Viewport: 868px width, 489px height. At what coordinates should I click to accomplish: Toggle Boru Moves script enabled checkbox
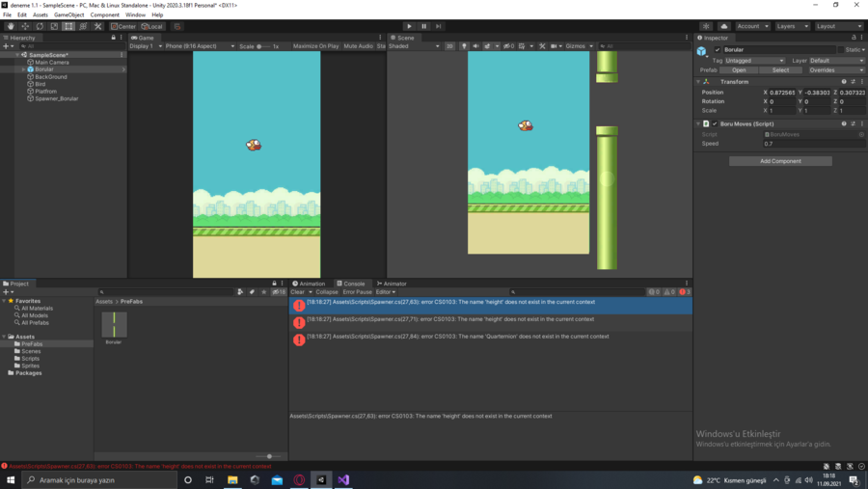click(x=715, y=124)
